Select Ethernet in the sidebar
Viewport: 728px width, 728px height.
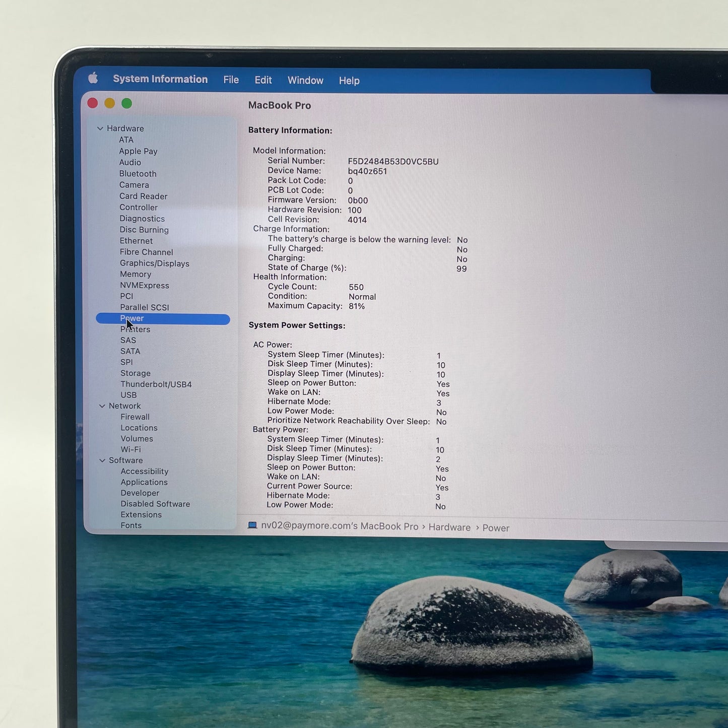(136, 241)
